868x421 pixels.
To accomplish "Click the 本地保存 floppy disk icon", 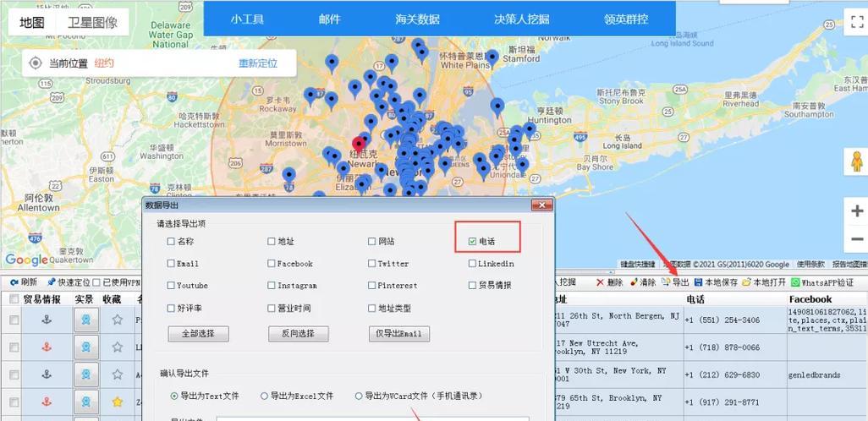I will tap(699, 282).
